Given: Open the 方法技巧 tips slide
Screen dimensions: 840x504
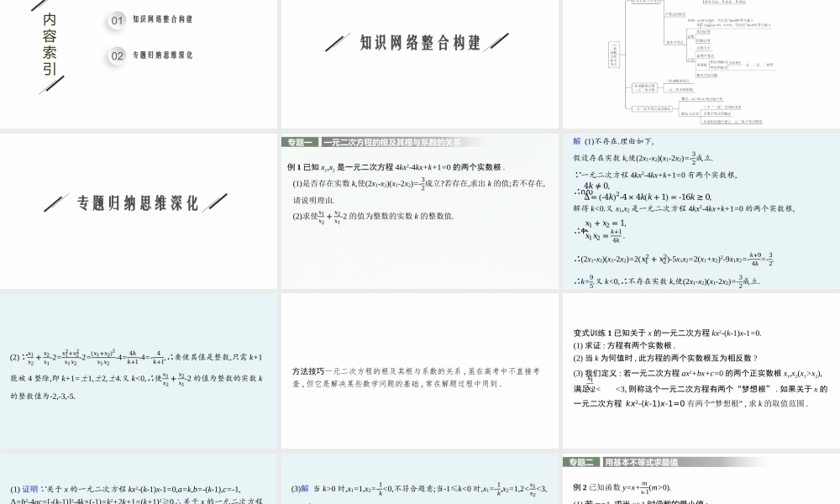Looking at the screenshot, I should click(x=419, y=370).
